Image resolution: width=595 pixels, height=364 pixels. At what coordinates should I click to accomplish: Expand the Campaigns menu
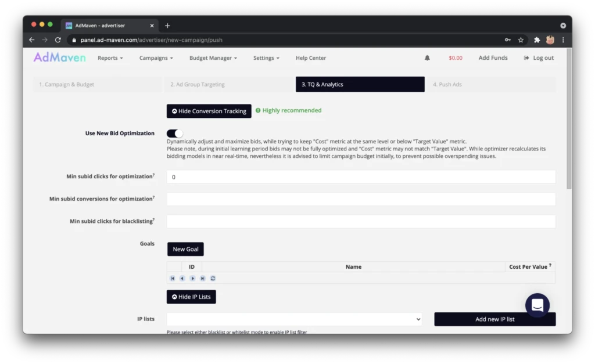click(156, 58)
